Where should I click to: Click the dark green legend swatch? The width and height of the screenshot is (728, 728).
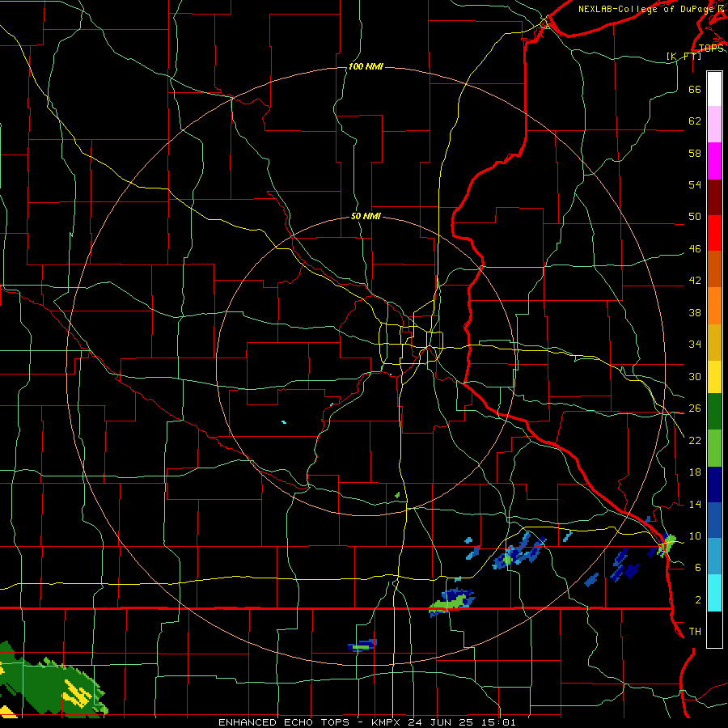(x=714, y=412)
